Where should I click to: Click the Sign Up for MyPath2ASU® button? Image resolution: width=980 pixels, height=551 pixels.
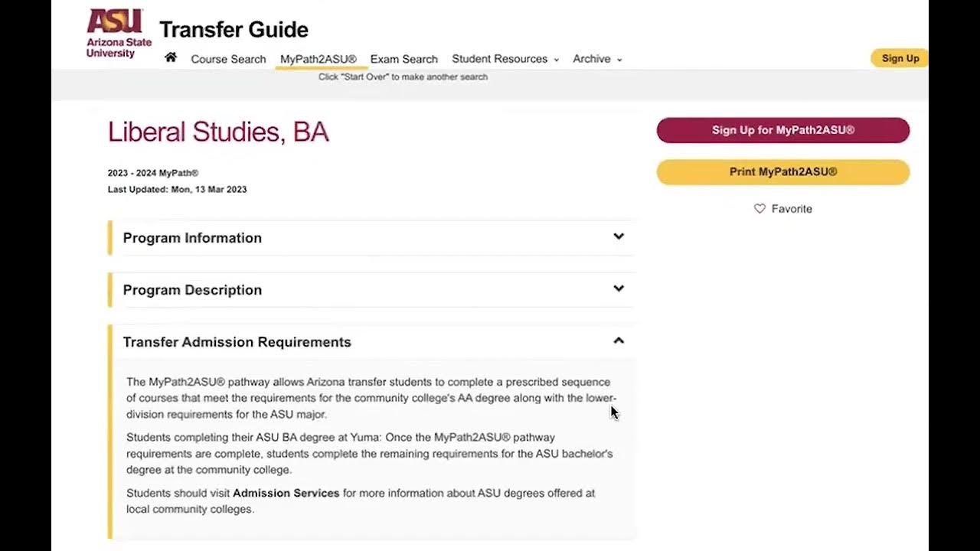click(x=783, y=130)
